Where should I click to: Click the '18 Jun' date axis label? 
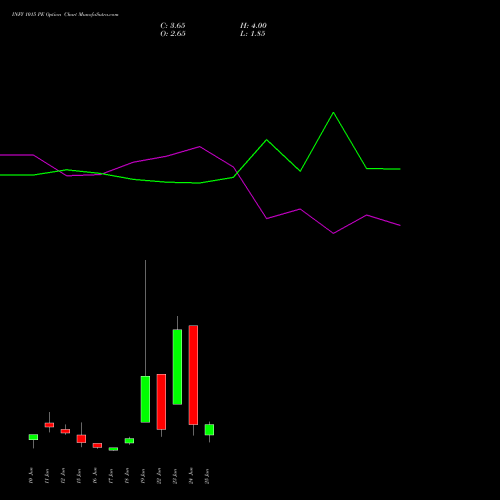127,476
